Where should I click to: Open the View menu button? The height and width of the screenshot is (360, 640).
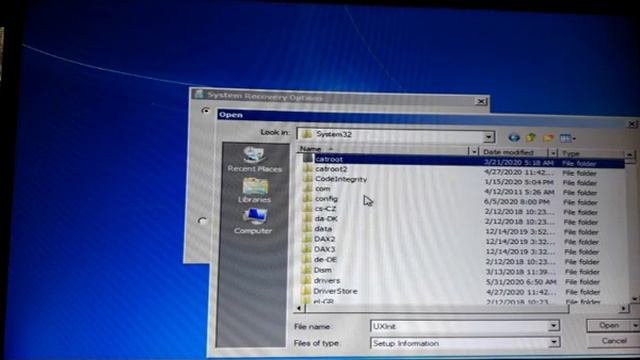pyautogui.click(x=565, y=138)
